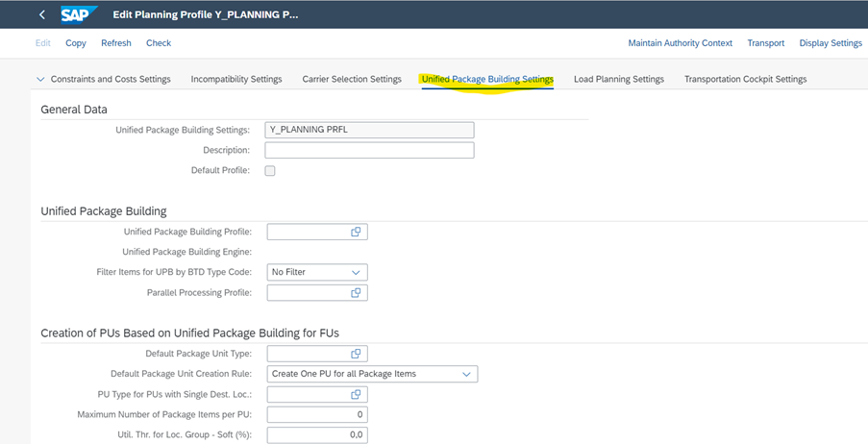This screenshot has width=868, height=444.
Task: Expand tab overflow chevron before Constraints
Action: pyautogui.click(x=40, y=80)
